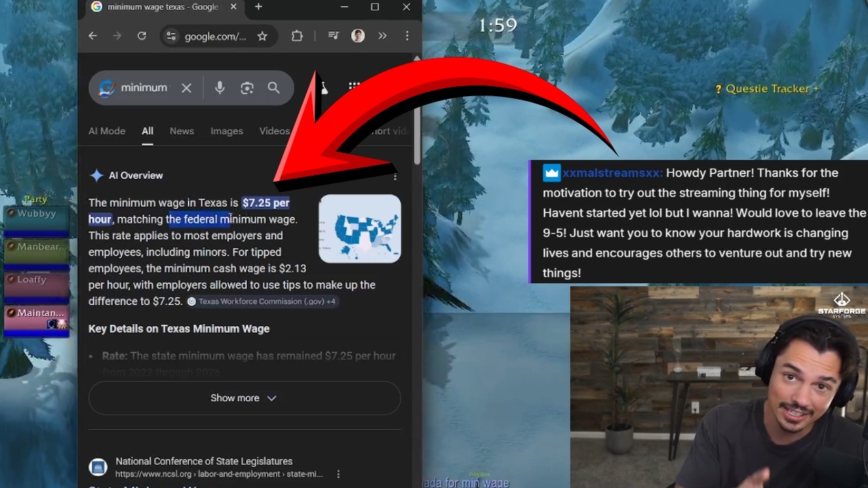Click the Key Details on Texas Minimum Wage heading
The image size is (868, 488).
179,329
